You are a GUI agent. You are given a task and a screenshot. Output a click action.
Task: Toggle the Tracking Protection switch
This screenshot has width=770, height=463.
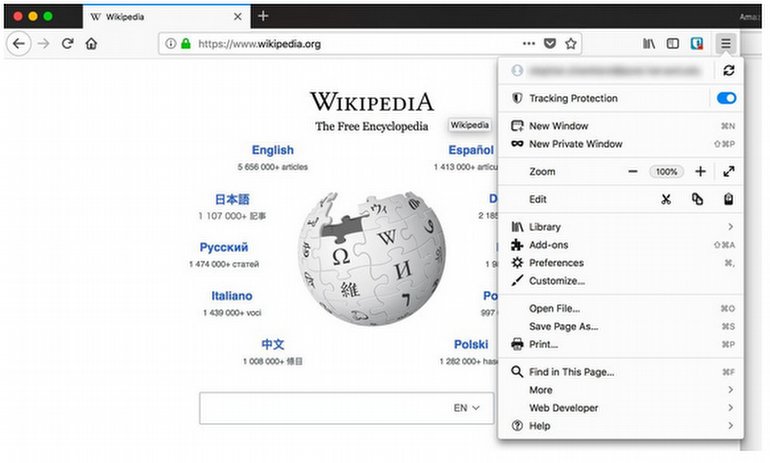(x=726, y=98)
